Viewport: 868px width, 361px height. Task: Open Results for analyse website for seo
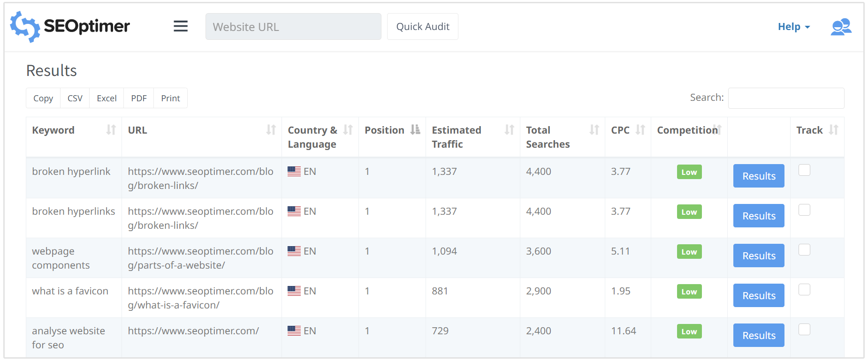pyautogui.click(x=759, y=335)
